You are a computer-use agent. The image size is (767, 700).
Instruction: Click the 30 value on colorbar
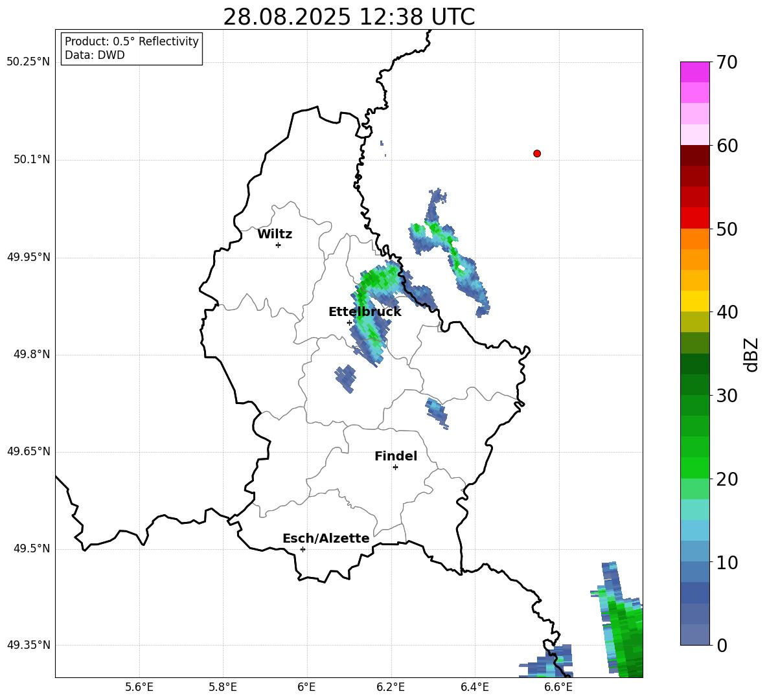tap(727, 396)
